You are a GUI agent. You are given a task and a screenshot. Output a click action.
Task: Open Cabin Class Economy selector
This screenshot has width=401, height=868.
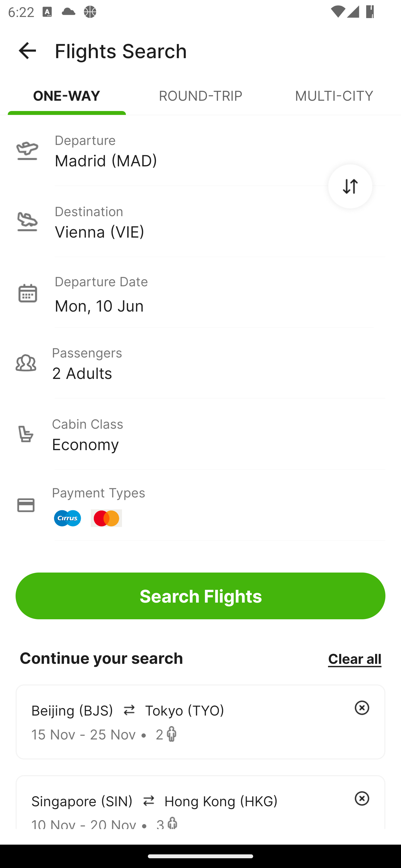[x=200, y=434]
